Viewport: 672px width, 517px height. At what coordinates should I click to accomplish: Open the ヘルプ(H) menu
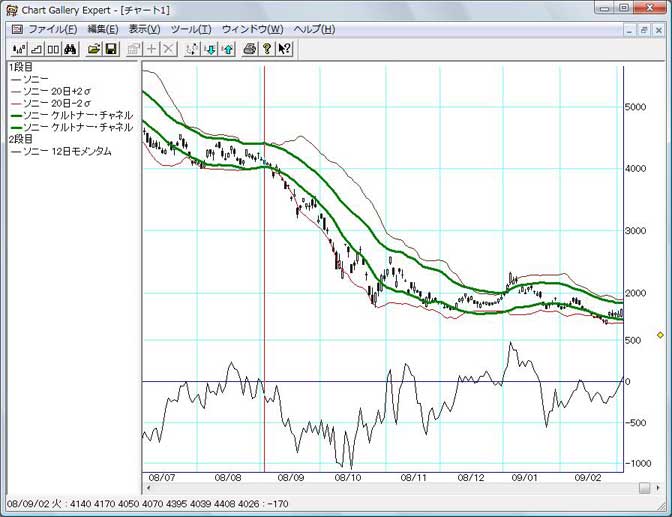coord(314,29)
